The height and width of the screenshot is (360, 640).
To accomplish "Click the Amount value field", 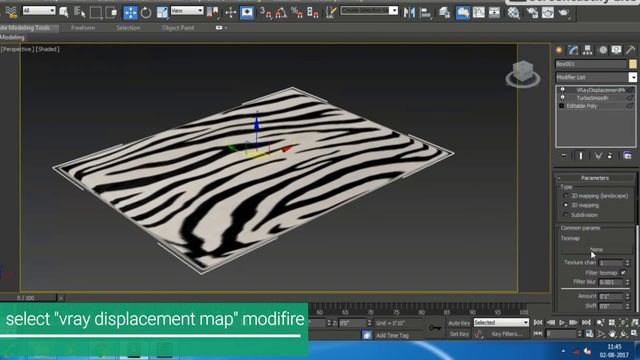I will click(x=611, y=296).
